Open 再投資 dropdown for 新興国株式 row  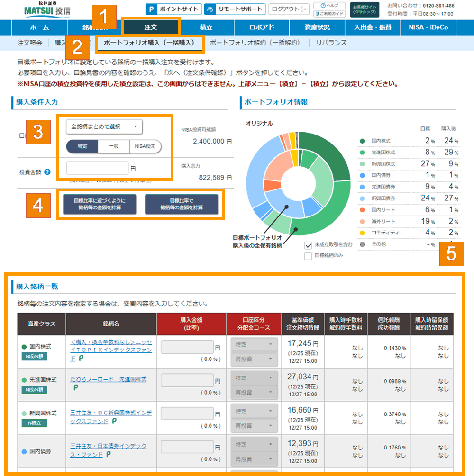point(254,426)
